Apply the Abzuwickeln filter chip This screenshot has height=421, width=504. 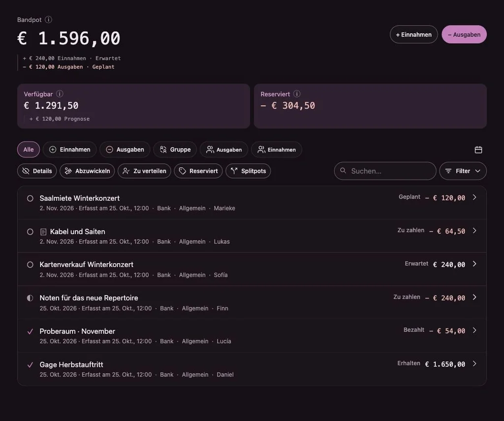[x=87, y=171]
